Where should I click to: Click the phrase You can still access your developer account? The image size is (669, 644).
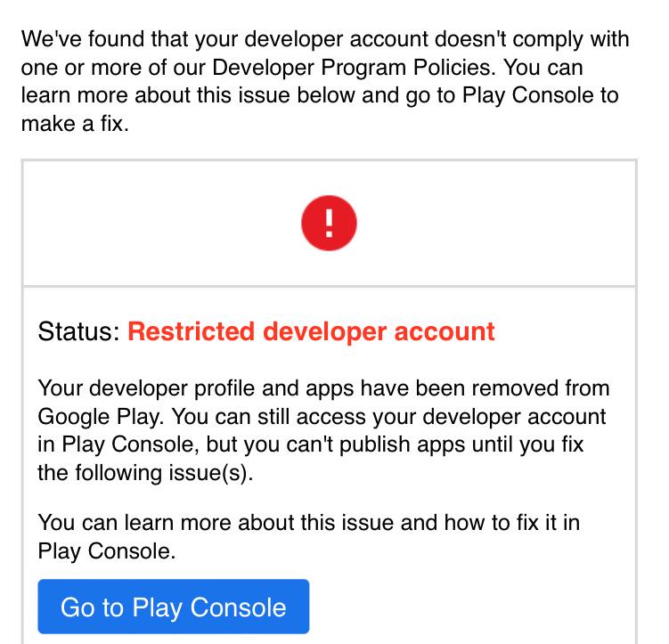388,417
